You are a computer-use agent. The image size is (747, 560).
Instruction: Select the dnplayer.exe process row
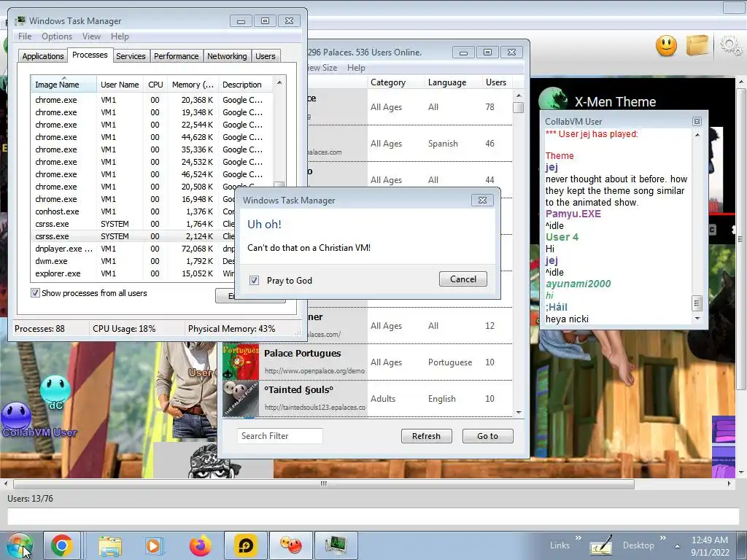(x=134, y=249)
